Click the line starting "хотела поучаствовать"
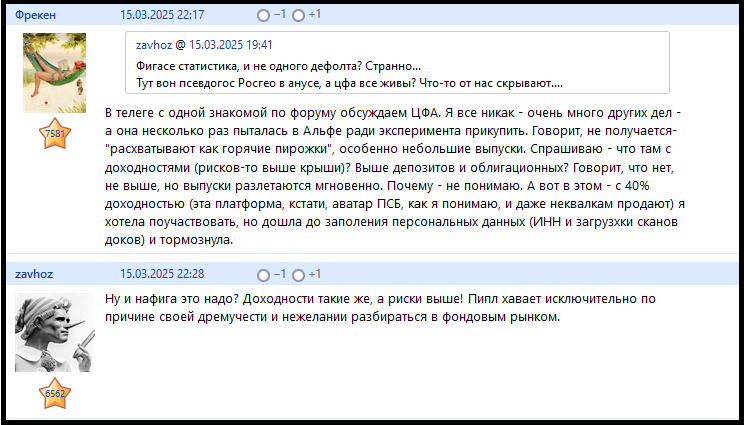Viewport: 744px width, 425px height. [391, 222]
